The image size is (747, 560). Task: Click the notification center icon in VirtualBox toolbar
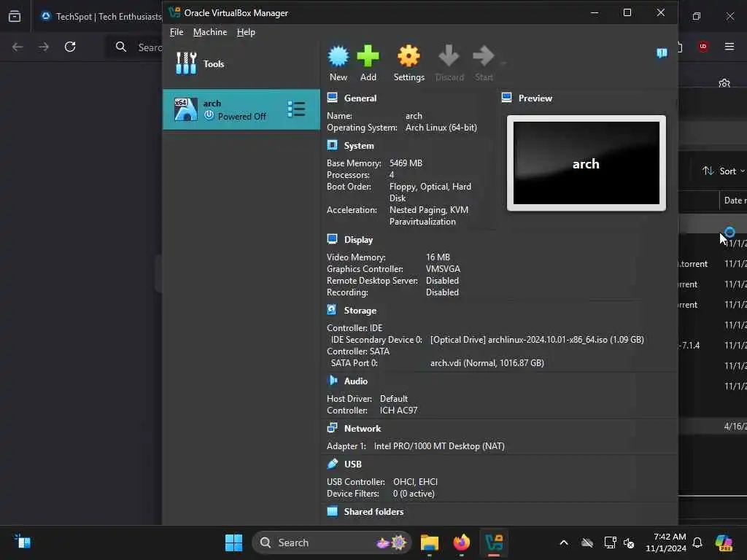point(662,52)
